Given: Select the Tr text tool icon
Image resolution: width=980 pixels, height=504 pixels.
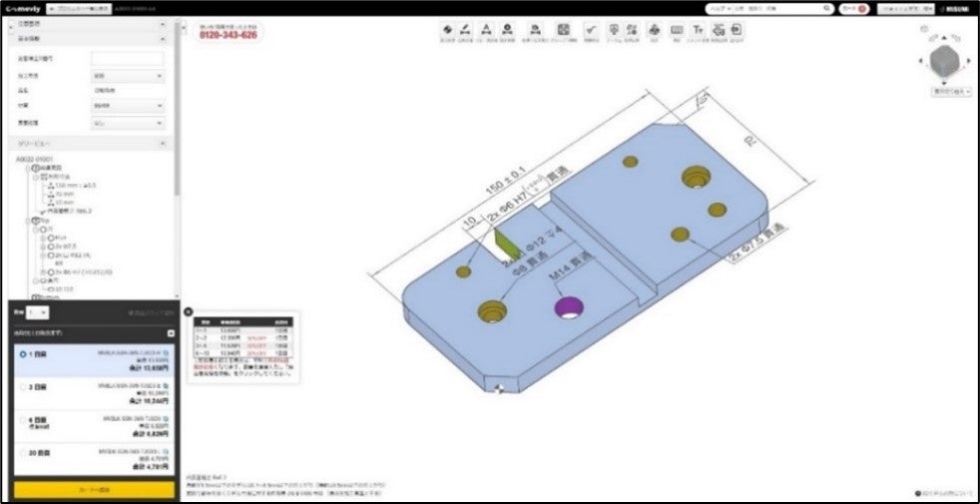Looking at the screenshot, I should pos(698,29).
